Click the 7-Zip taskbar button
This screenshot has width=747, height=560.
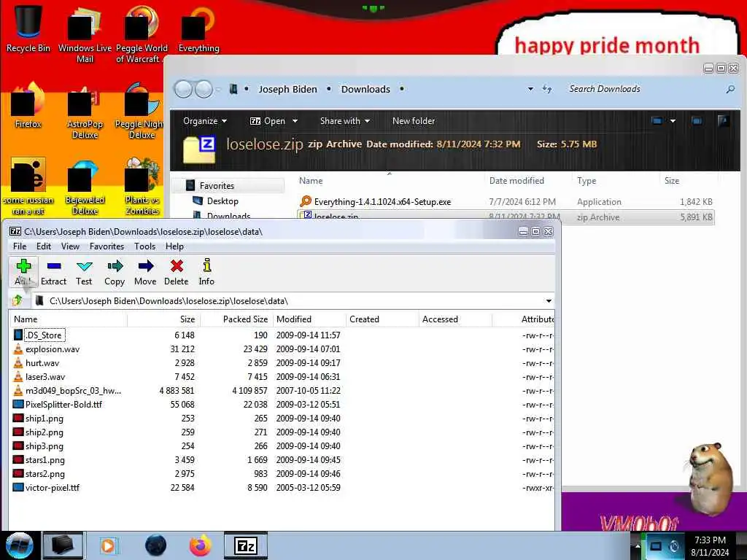pos(246,545)
